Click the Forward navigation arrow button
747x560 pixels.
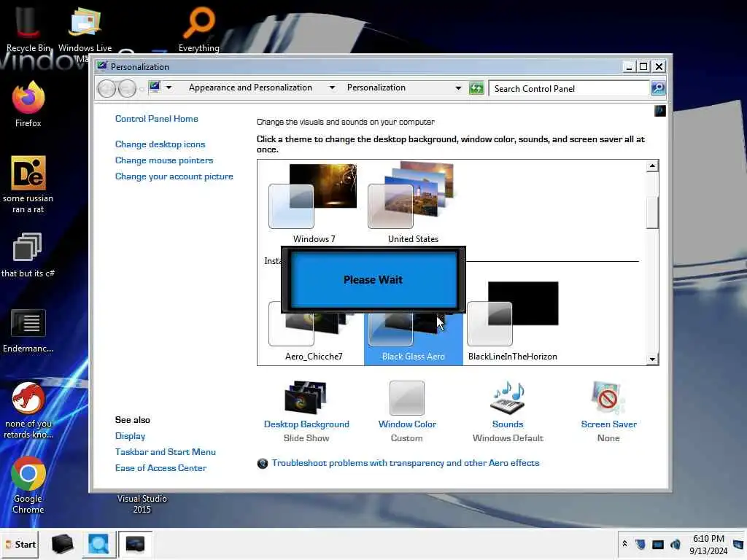[127, 88]
